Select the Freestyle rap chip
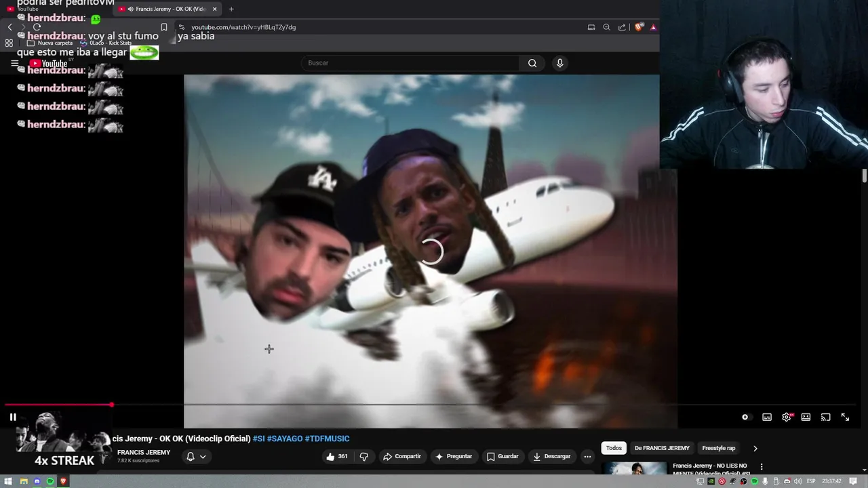Screen dimensions: 868x488 pos(719,448)
